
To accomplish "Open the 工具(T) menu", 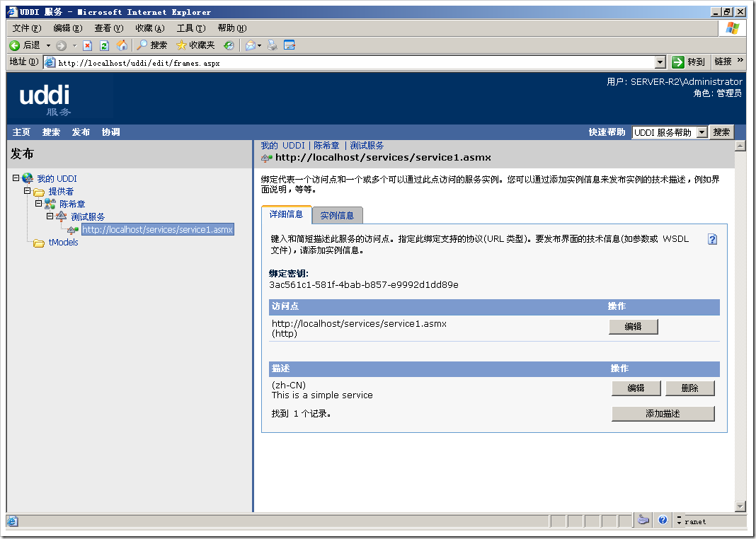I will click(x=191, y=28).
